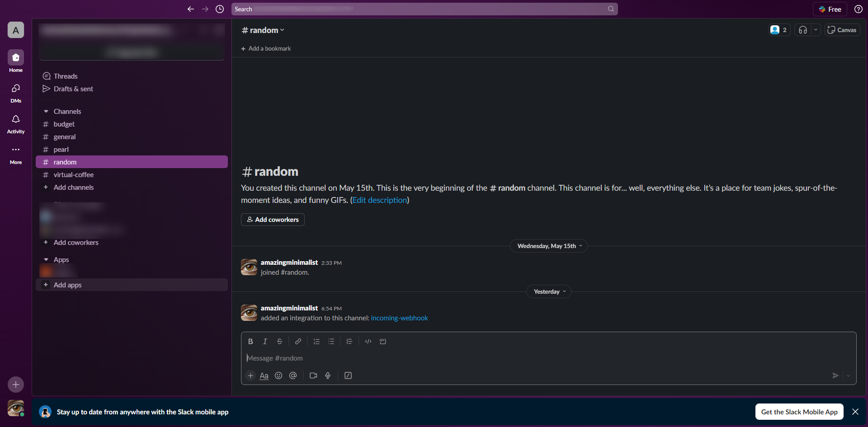Image resolution: width=868 pixels, height=427 pixels.
Task: Click the Add coworkers button under channel description
Action: pyautogui.click(x=273, y=220)
